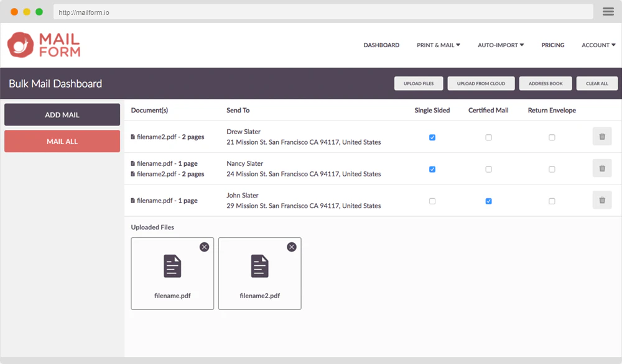Expand the AUTO-IMPORT menu
This screenshot has width=622, height=364.
(500, 45)
